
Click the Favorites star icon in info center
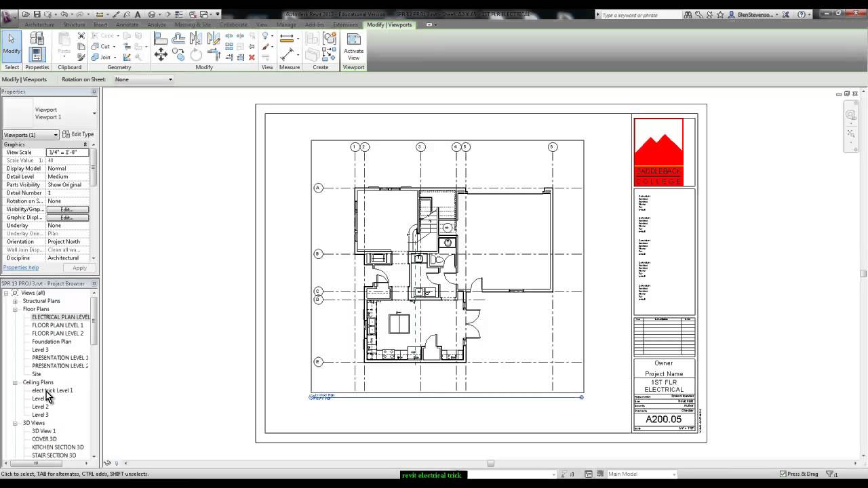click(x=720, y=14)
